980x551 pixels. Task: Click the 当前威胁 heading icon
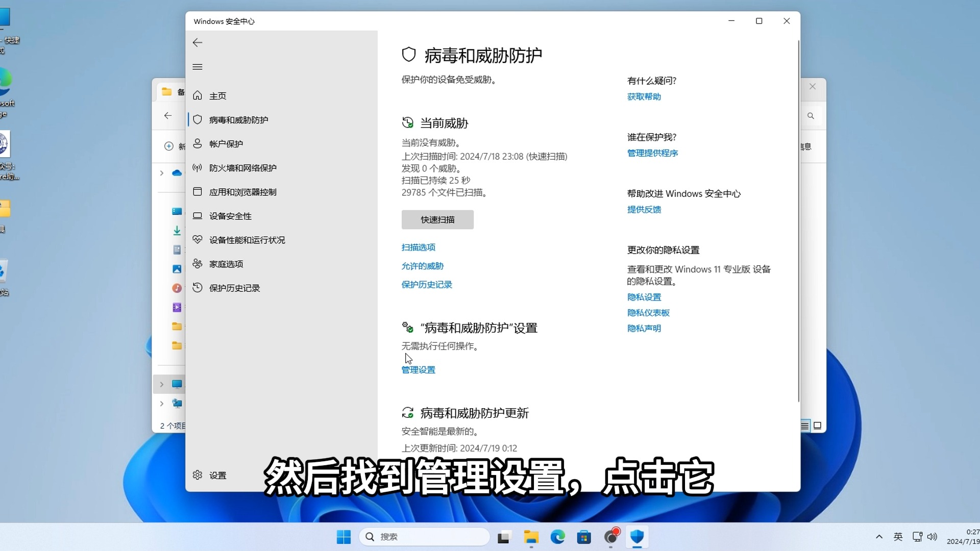click(407, 122)
